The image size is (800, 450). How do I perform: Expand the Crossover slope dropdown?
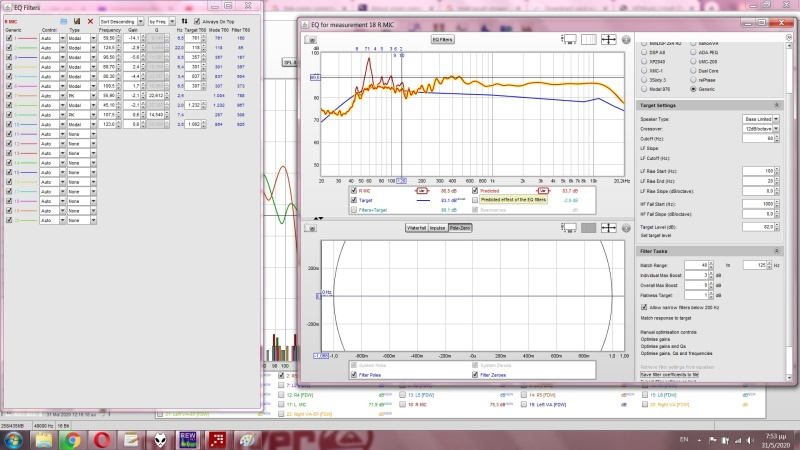click(759, 128)
